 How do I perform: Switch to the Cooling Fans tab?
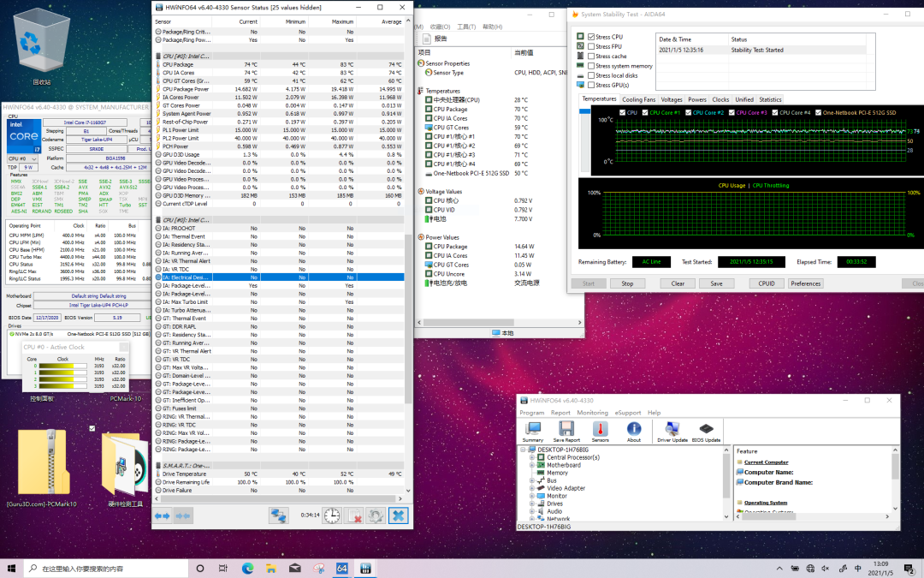[638, 99]
